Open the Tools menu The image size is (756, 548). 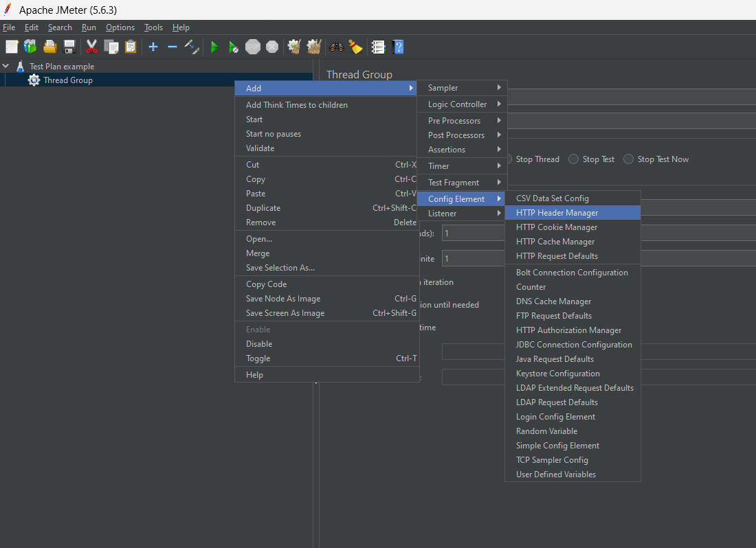click(x=153, y=27)
